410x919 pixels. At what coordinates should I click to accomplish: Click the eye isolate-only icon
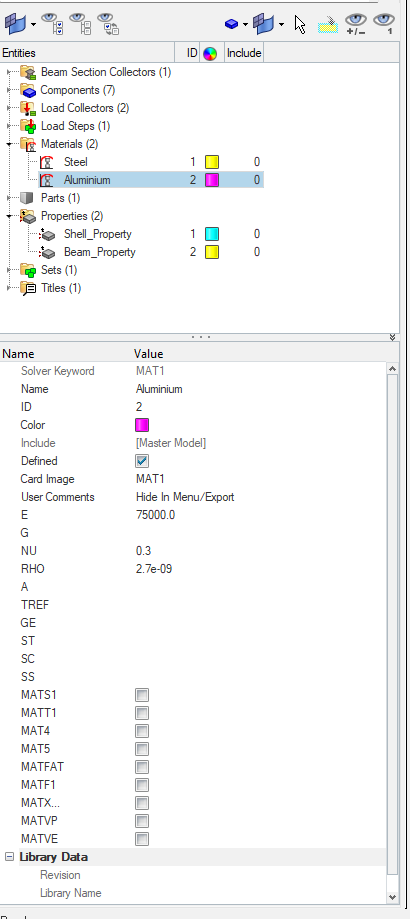tap(384, 25)
